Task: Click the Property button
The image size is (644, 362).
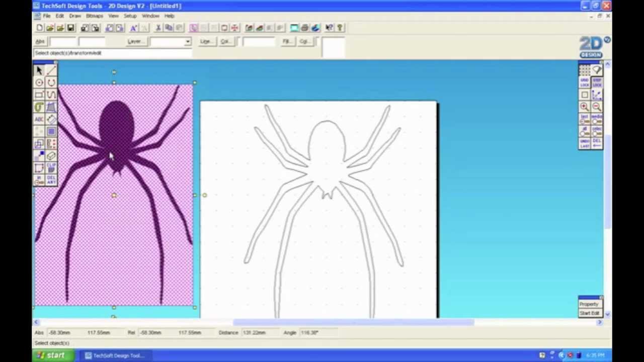Action: [589, 304]
